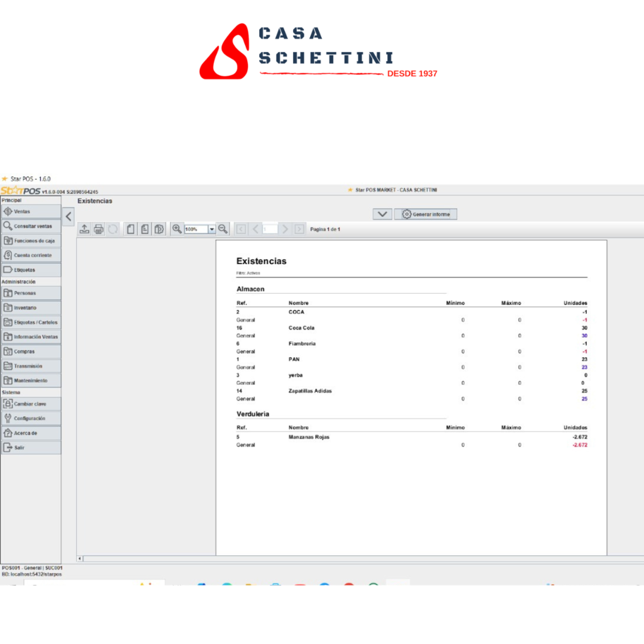Click the export report icon
Viewport: 644px width, 644px height.
pyautogui.click(x=84, y=229)
